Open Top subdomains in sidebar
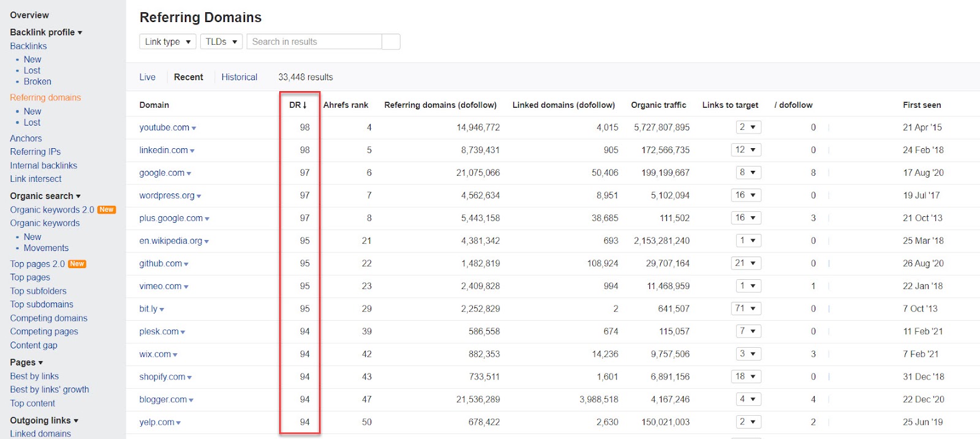This screenshot has height=439, width=980. tap(42, 304)
